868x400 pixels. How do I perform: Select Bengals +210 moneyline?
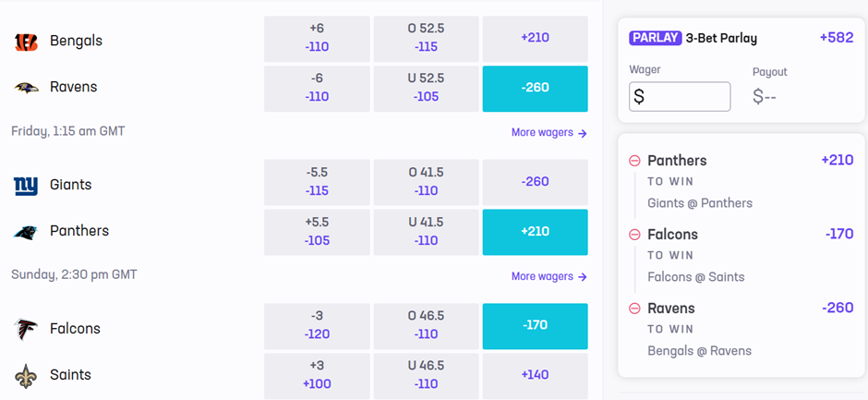click(535, 39)
